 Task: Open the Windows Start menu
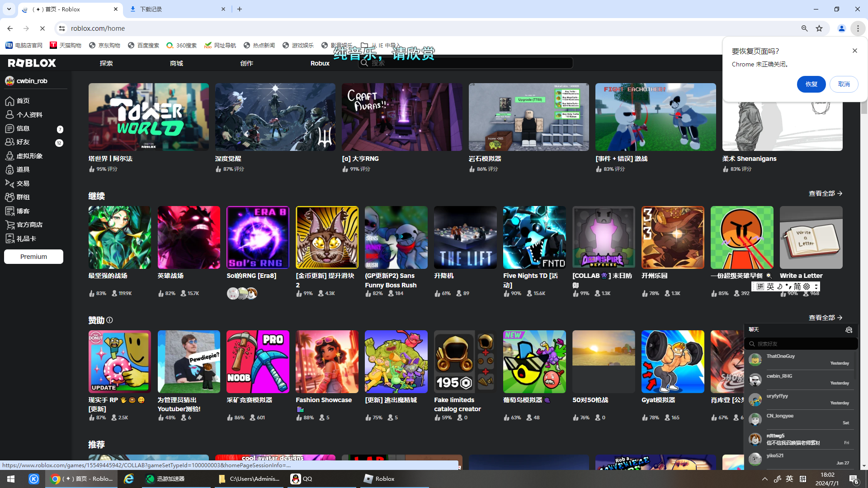point(11,479)
